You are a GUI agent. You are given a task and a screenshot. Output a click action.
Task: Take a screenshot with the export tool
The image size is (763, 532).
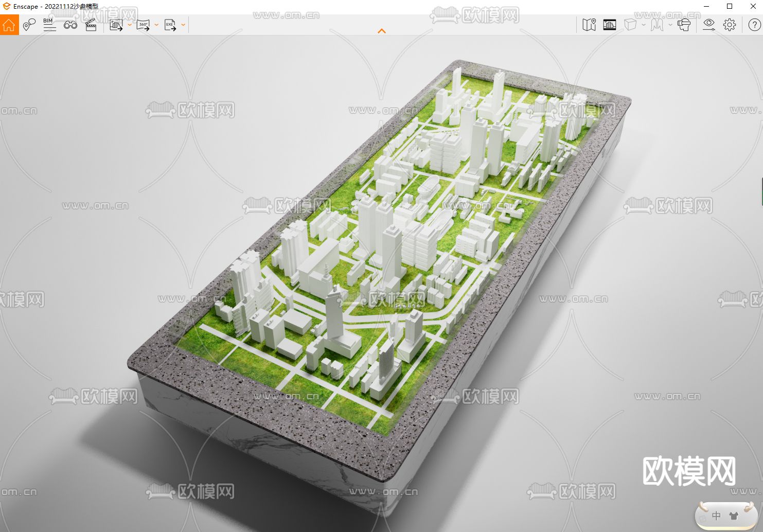click(x=116, y=24)
